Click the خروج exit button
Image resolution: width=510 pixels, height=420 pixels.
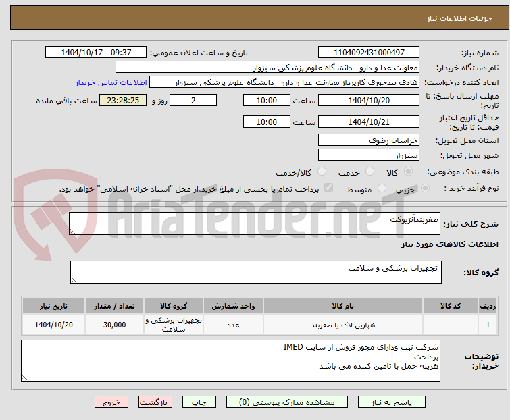coord(111,402)
